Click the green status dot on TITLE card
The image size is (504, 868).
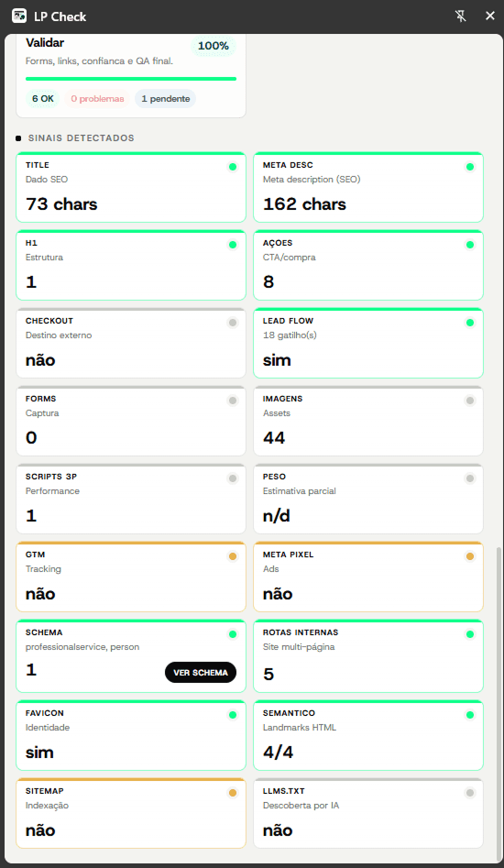click(x=233, y=167)
